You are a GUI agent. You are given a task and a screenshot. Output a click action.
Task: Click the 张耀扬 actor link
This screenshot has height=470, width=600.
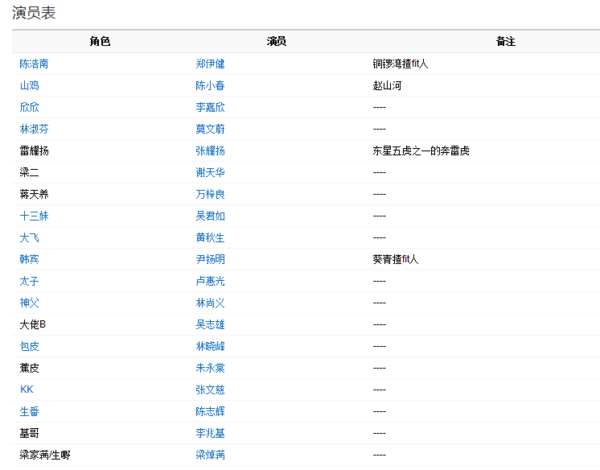pyautogui.click(x=210, y=151)
